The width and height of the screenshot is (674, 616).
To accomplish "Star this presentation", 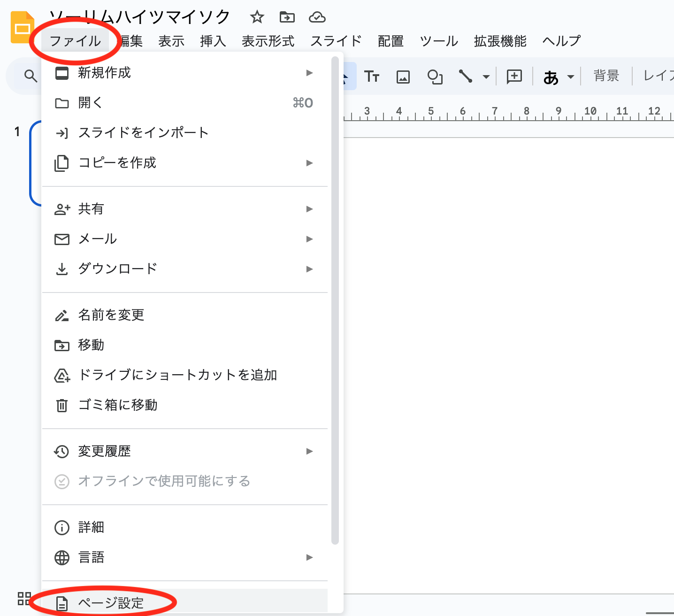I will tap(257, 17).
